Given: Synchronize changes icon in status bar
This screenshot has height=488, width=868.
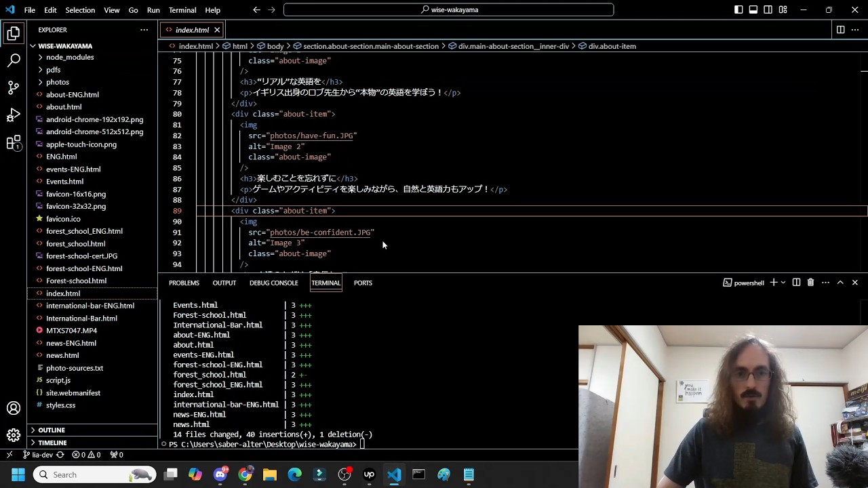Looking at the screenshot, I should coord(60,455).
